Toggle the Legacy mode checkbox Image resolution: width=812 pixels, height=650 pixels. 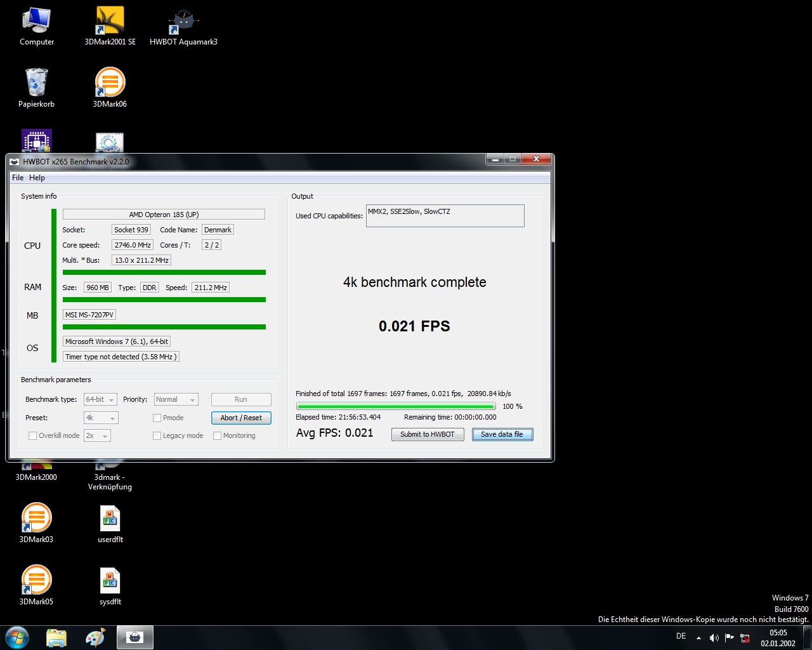[x=157, y=435]
